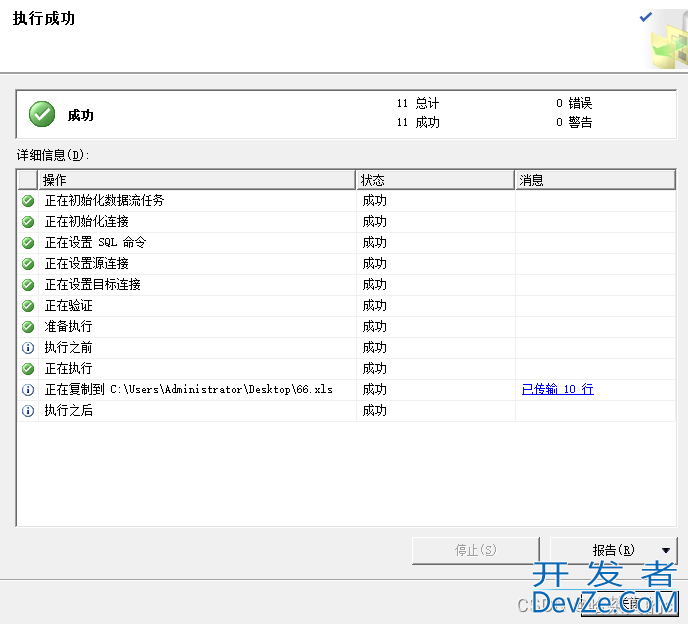Click status icon for 正在设置源连接 row
This screenshot has height=624, width=688.
point(28,264)
